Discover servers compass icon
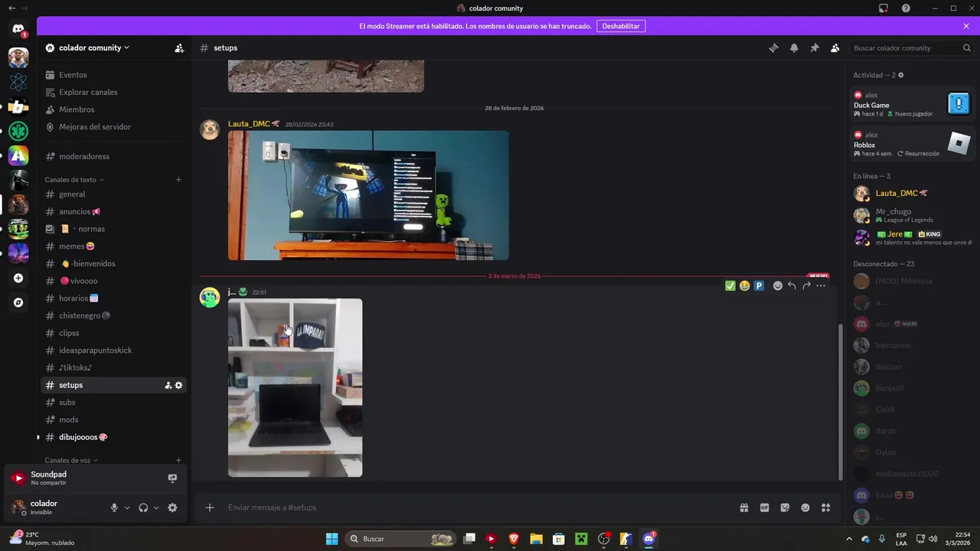The width and height of the screenshot is (980, 551). point(18,302)
